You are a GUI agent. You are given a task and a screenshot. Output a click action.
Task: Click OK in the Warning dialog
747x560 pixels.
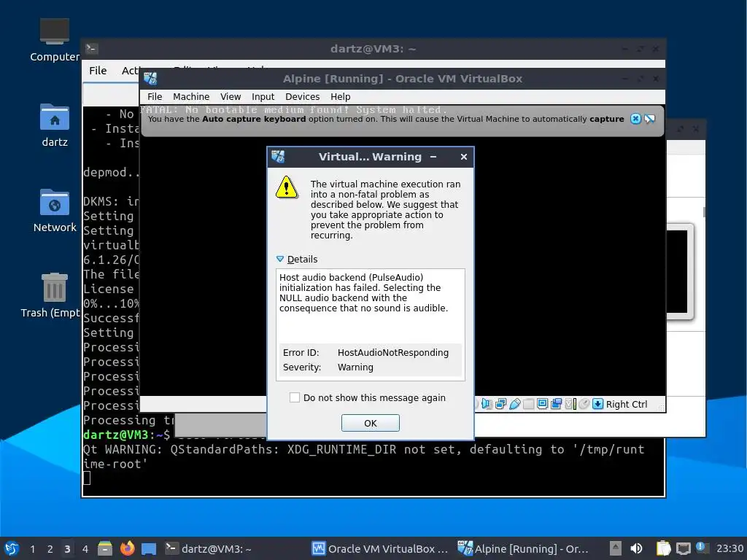[x=370, y=423]
